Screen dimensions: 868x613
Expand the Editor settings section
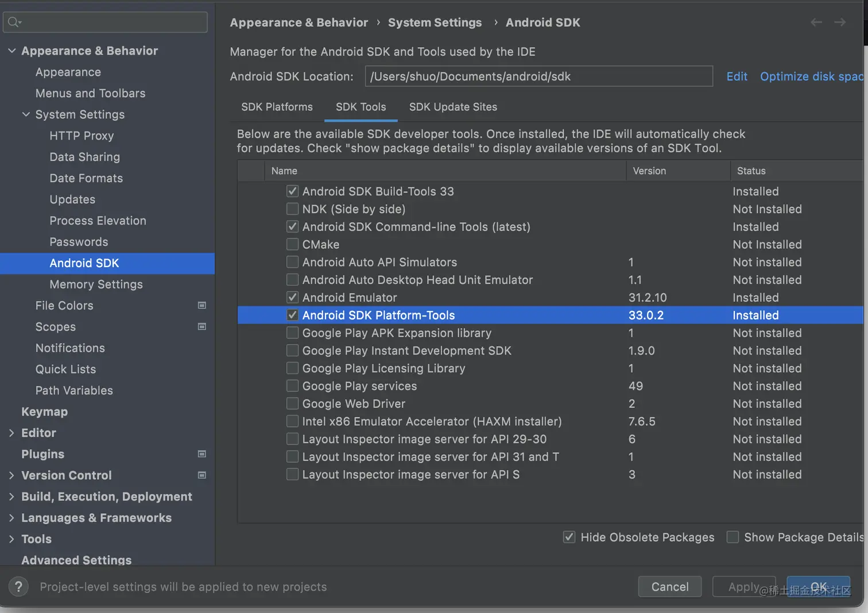11,433
